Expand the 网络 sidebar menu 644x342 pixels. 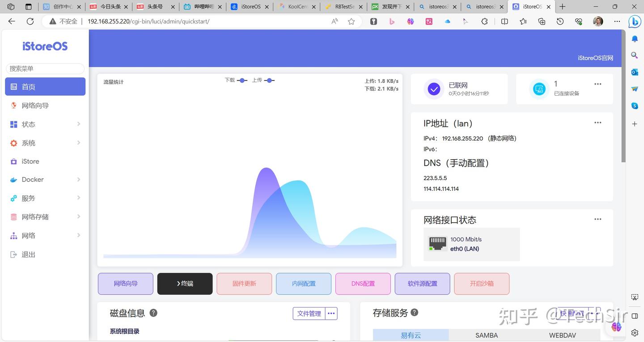pyautogui.click(x=45, y=236)
